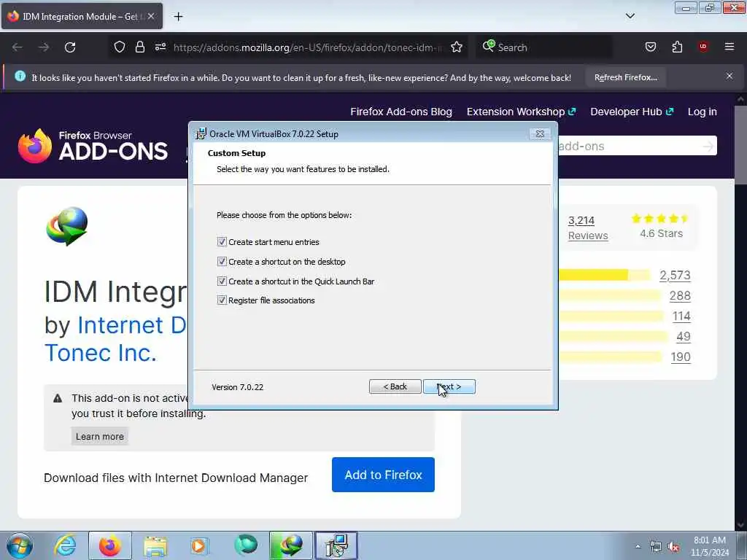Open network status tray icon
The width and height of the screenshot is (747, 560).
(656, 547)
